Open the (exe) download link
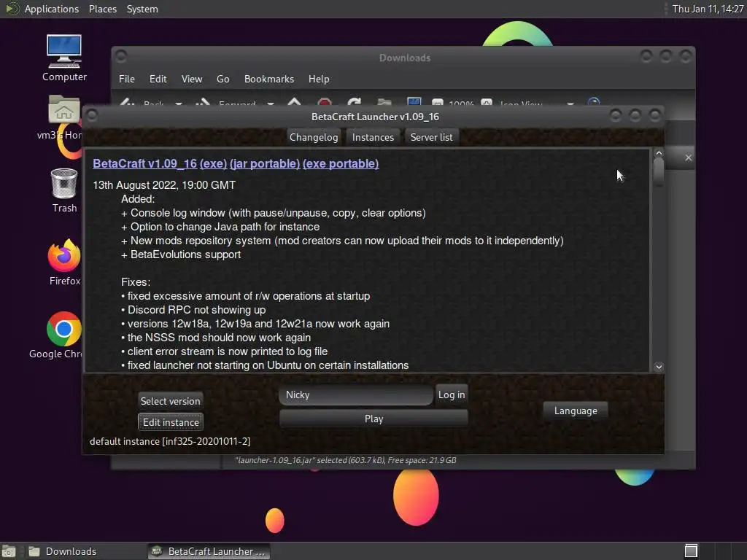This screenshot has height=560, width=747. tap(213, 163)
